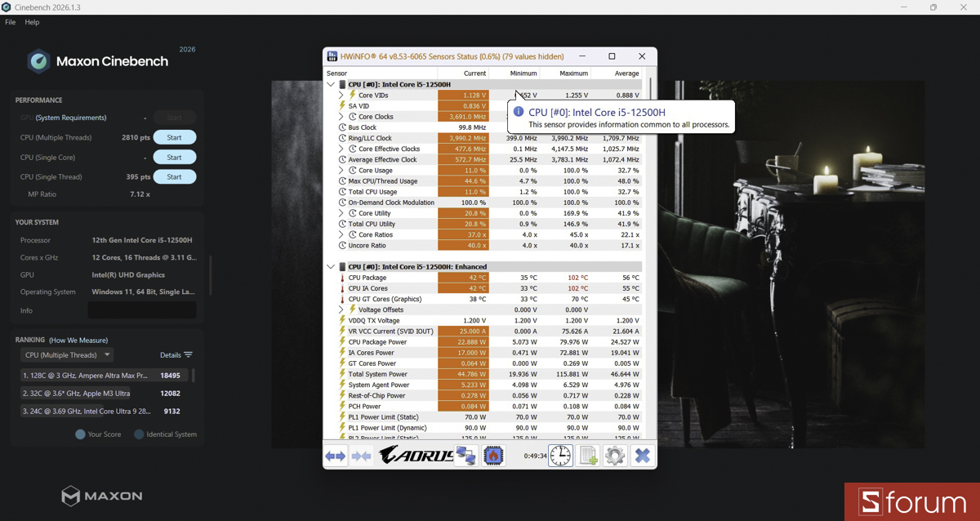The width and height of the screenshot is (980, 521).
Task: Click the clock icon beside Ring/LLC Clock
Action: [342, 138]
